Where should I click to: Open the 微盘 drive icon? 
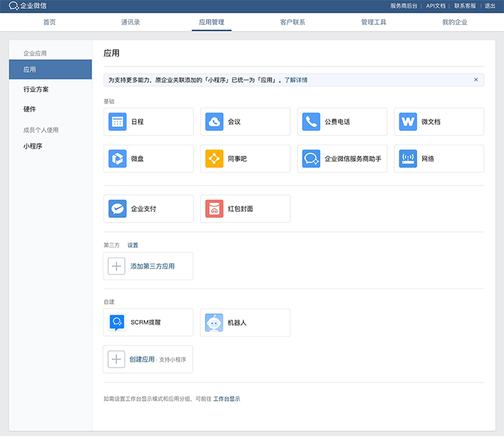click(118, 159)
